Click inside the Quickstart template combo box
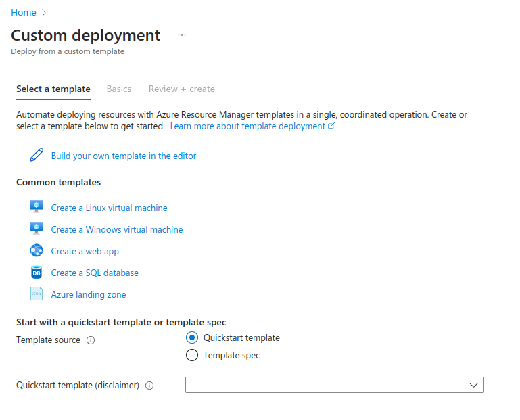520x420 pixels. (x=335, y=385)
